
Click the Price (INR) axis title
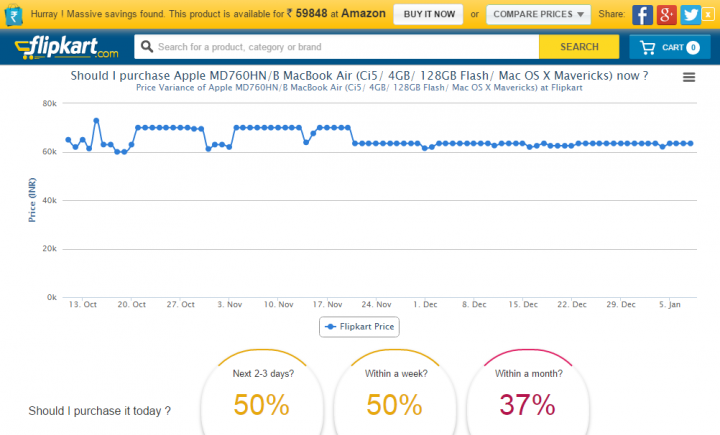pos(32,200)
